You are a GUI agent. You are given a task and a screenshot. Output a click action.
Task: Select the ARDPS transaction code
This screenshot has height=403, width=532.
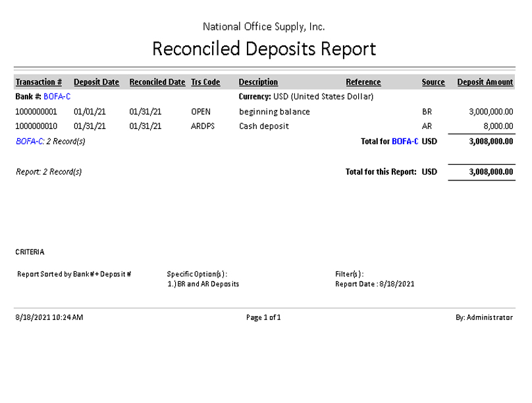click(x=203, y=126)
